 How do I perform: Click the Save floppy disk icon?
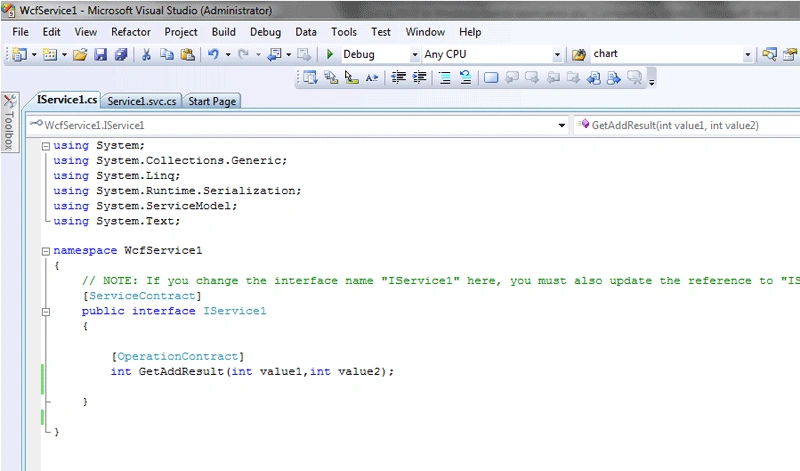101,54
